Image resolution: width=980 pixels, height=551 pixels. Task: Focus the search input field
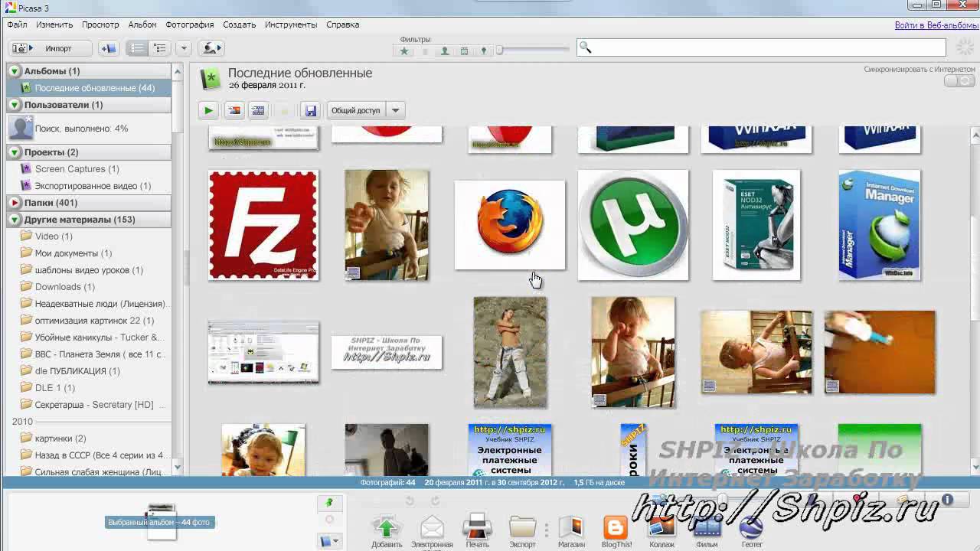[x=762, y=47]
